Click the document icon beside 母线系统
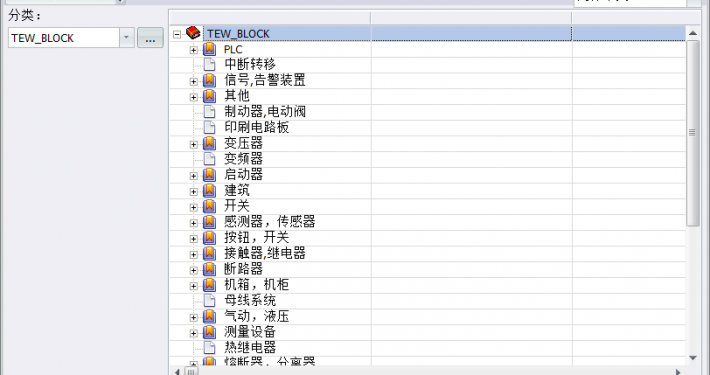 pos(209,300)
